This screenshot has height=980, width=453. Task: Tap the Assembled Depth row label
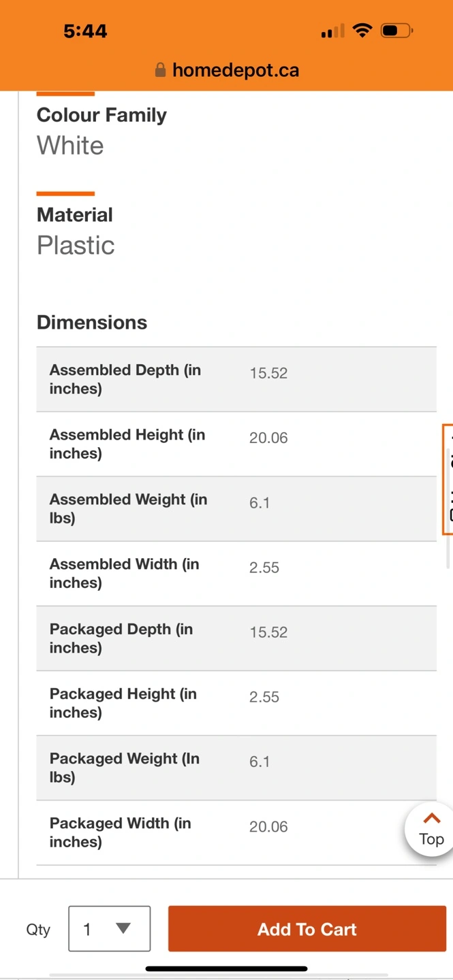125,379
